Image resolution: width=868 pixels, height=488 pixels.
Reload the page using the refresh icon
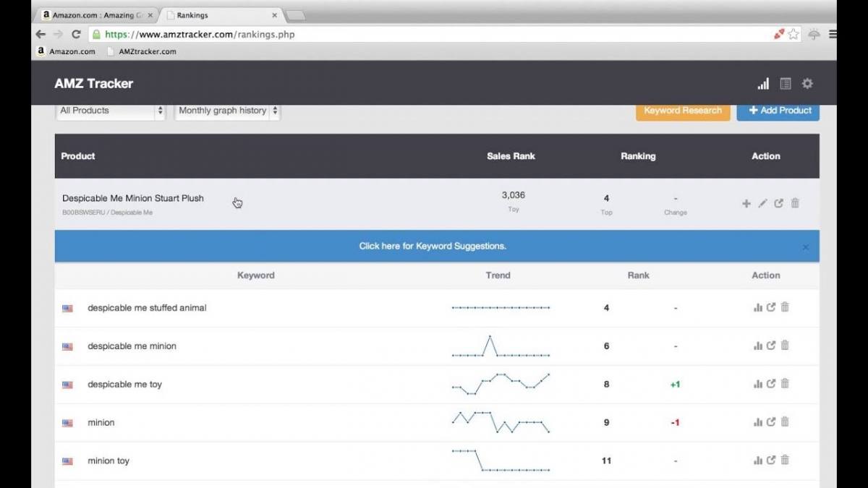click(77, 34)
